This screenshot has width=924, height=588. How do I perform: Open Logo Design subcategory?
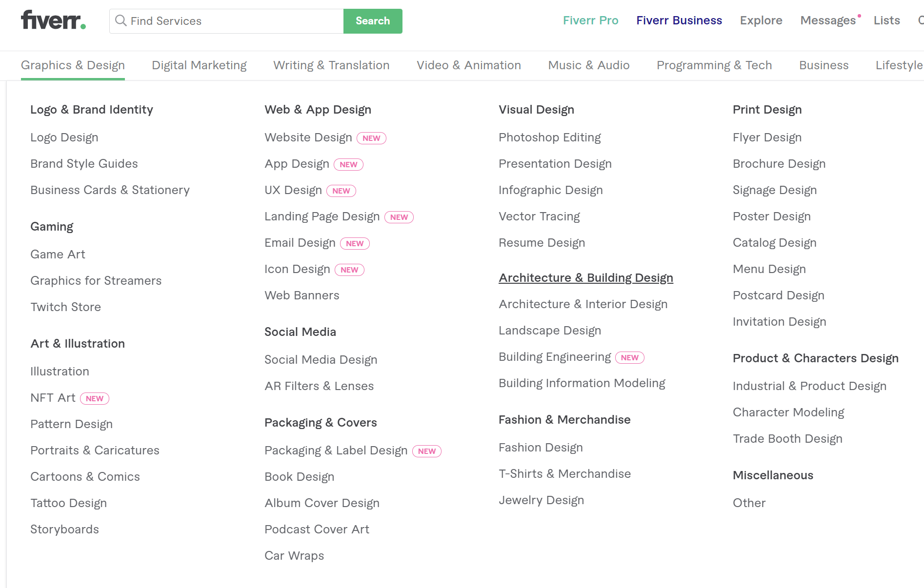pos(64,137)
